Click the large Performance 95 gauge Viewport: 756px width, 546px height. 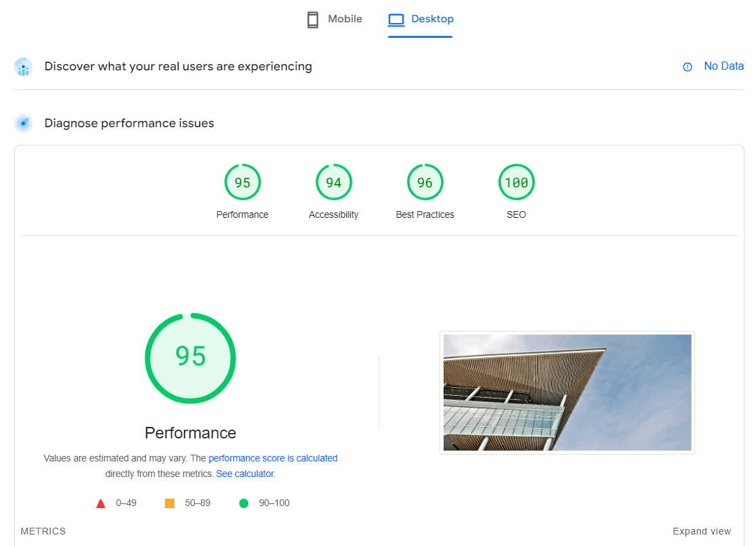pyautogui.click(x=190, y=358)
